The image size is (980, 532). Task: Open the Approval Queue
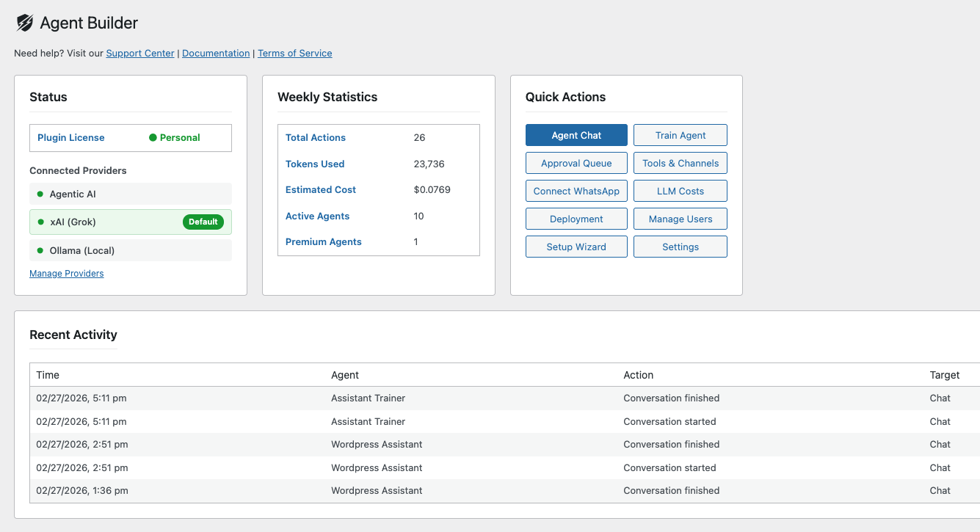pyautogui.click(x=576, y=162)
